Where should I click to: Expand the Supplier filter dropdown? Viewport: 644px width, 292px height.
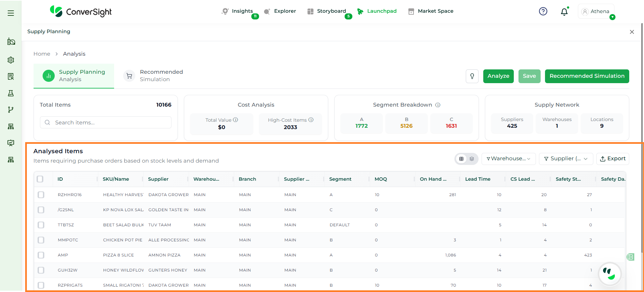[x=565, y=159]
